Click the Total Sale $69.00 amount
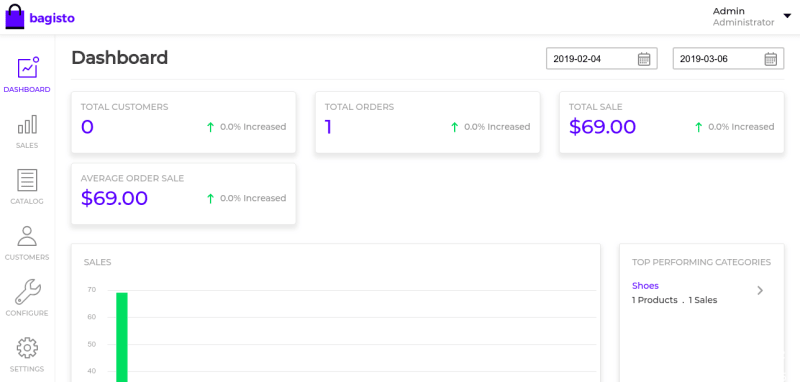This screenshot has width=800, height=382. (603, 127)
